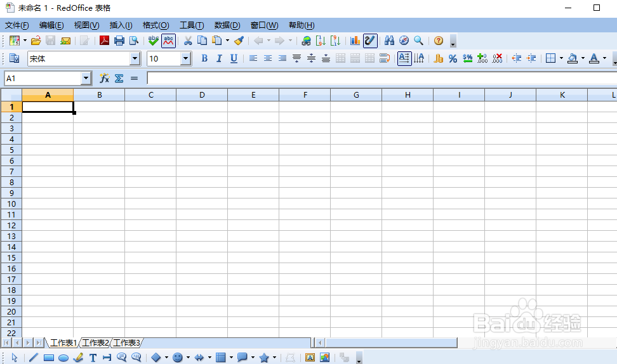Open the Paste options dropdown arrow
This screenshot has height=364, width=617.
(227, 41)
